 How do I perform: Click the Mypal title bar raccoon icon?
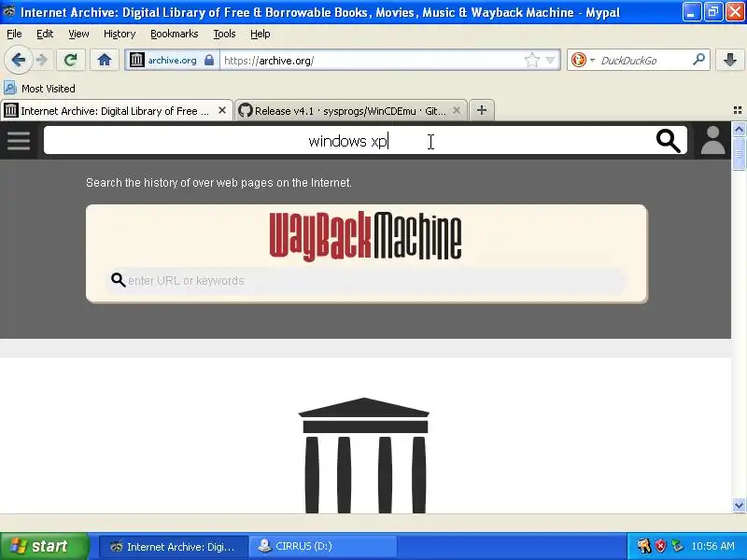click(9, 11)
